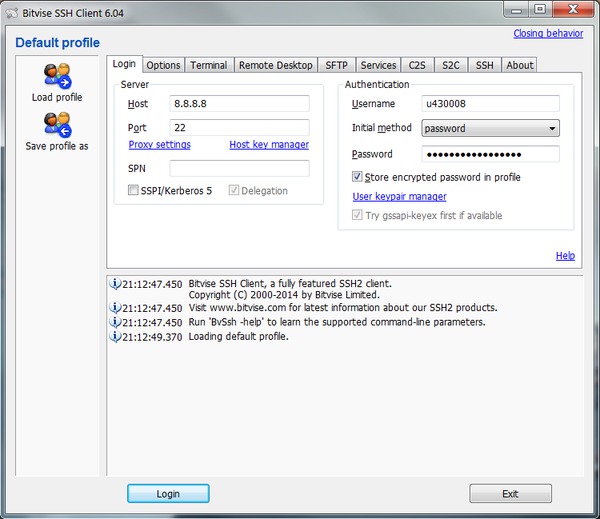The width and height of the screenshot is (600, 519).
Task: Minimize the Bitvise SSH Client window
Action: click(x=516, y=10)
